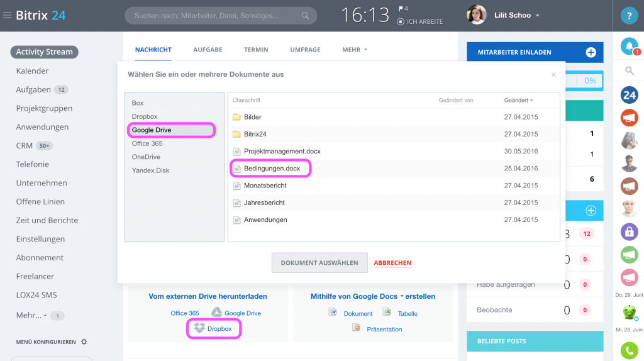This screenshot has height=361, width=644.
Task: Select the Monatsbericht document icon
Action: [x=236, y=186]
